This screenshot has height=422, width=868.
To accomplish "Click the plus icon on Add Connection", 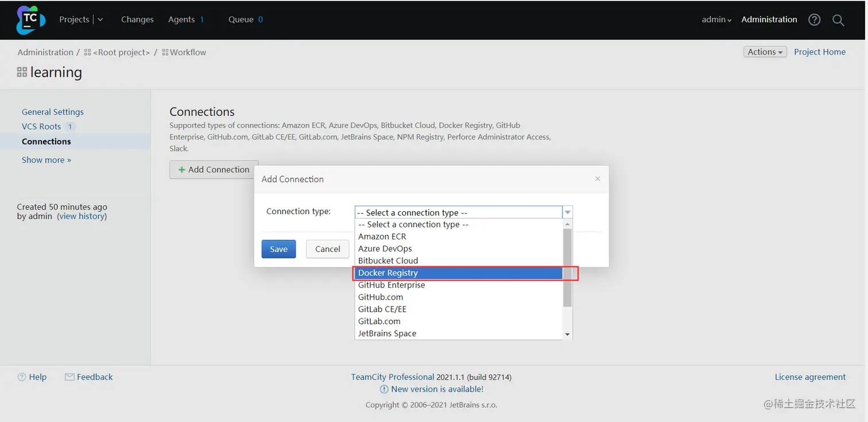I will coord(181,169).
